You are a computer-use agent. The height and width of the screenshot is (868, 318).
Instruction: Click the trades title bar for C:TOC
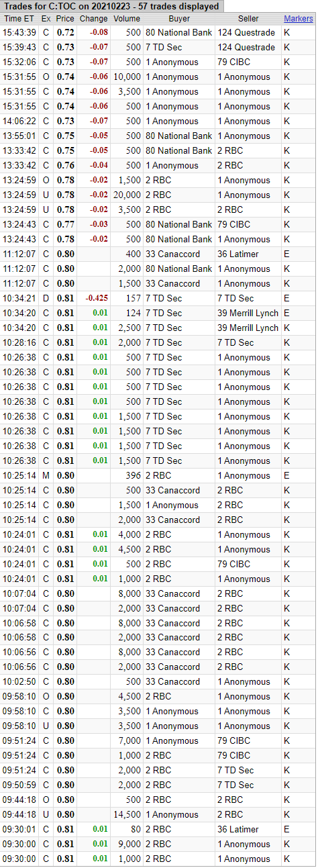tap(112, 6)
